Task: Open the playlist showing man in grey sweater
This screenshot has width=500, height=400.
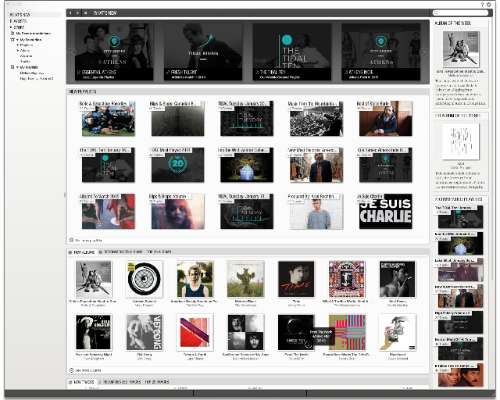Action: click(x=316, y=211)
